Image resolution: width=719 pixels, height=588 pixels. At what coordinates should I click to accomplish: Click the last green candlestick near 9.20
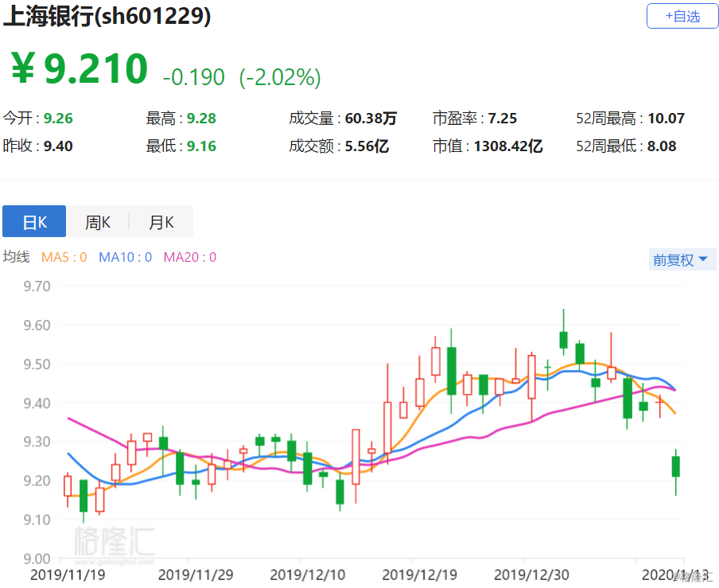pyautogui.click(x=675, y=466)
